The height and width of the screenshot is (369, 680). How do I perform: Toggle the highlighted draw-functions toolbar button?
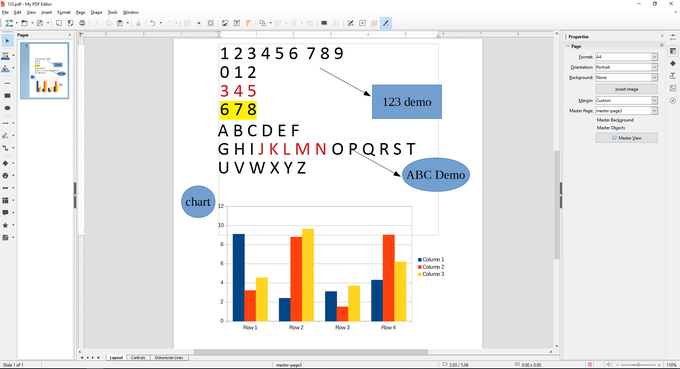[386, 23]
